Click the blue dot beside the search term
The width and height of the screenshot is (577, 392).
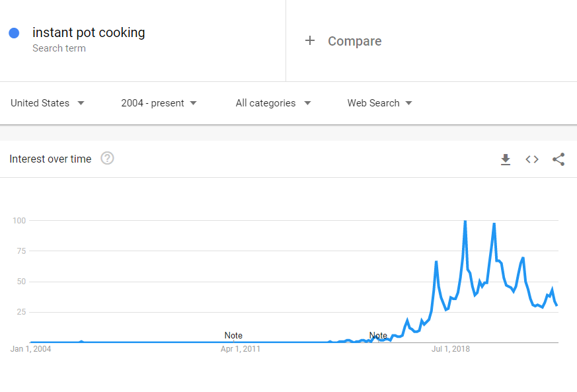coord(14,33)
